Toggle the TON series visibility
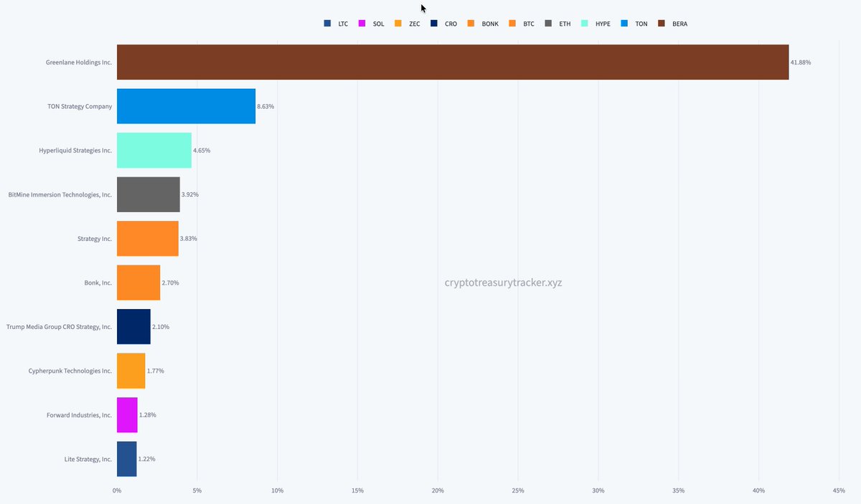861x504 pixels. tap(624, 24)
